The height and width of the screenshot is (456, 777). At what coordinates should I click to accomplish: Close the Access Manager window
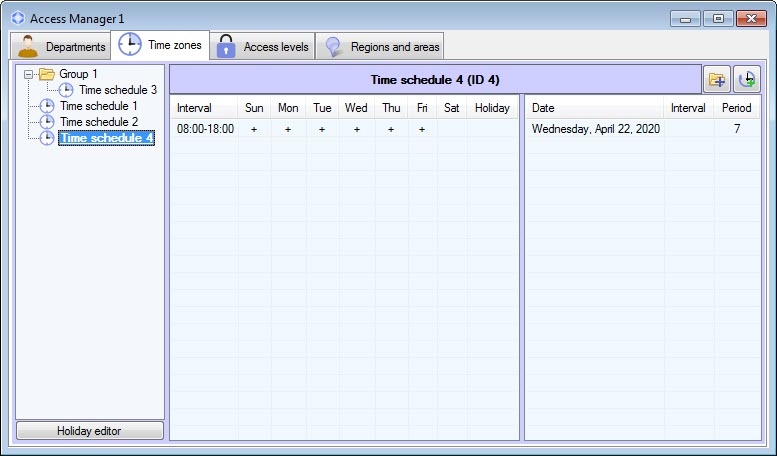751,19
